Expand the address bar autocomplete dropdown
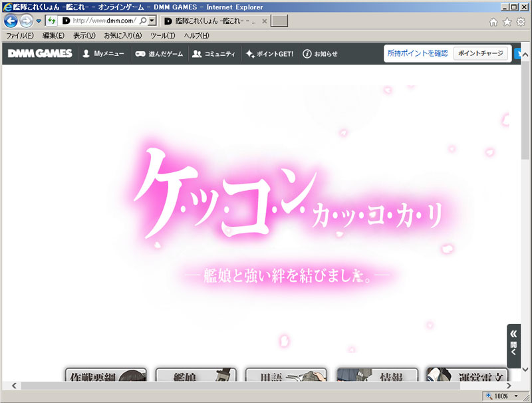Viewport: 532px width, 403px height. (x=152, y=21)
